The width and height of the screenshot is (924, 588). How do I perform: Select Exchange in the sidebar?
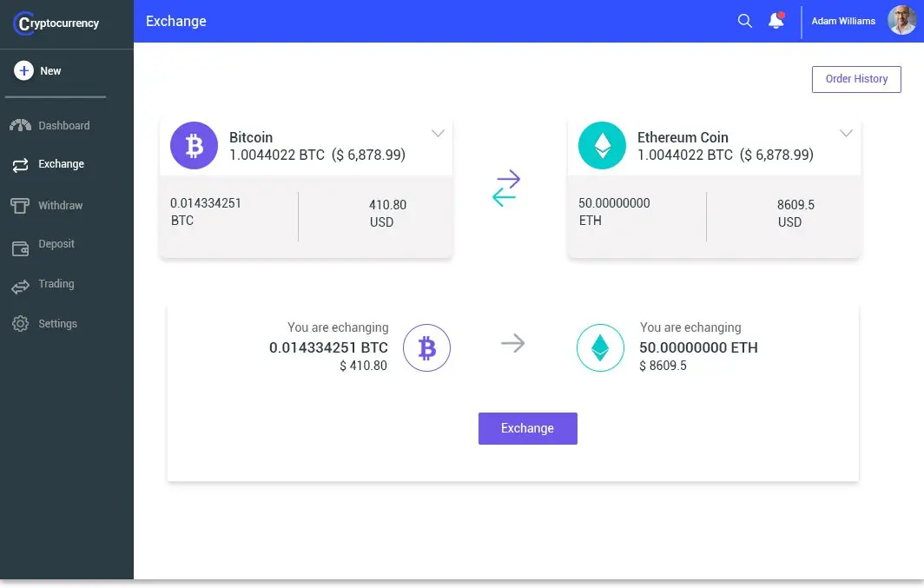click(x=62, y=164)
